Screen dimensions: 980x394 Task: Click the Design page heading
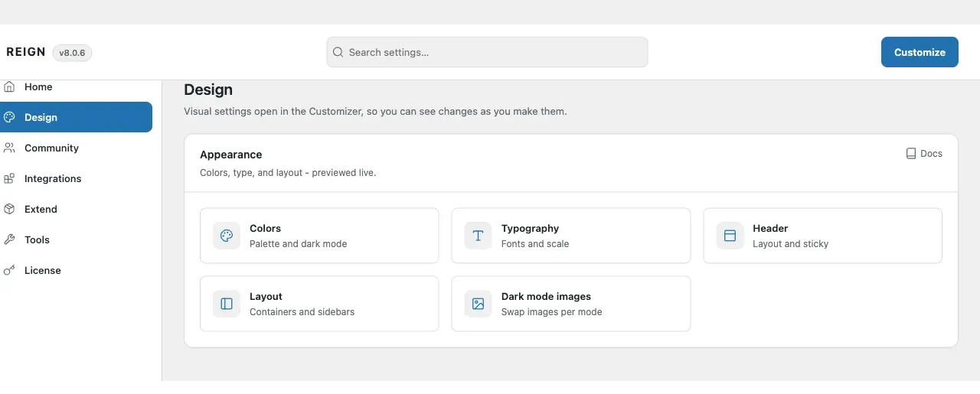[208, 90]
